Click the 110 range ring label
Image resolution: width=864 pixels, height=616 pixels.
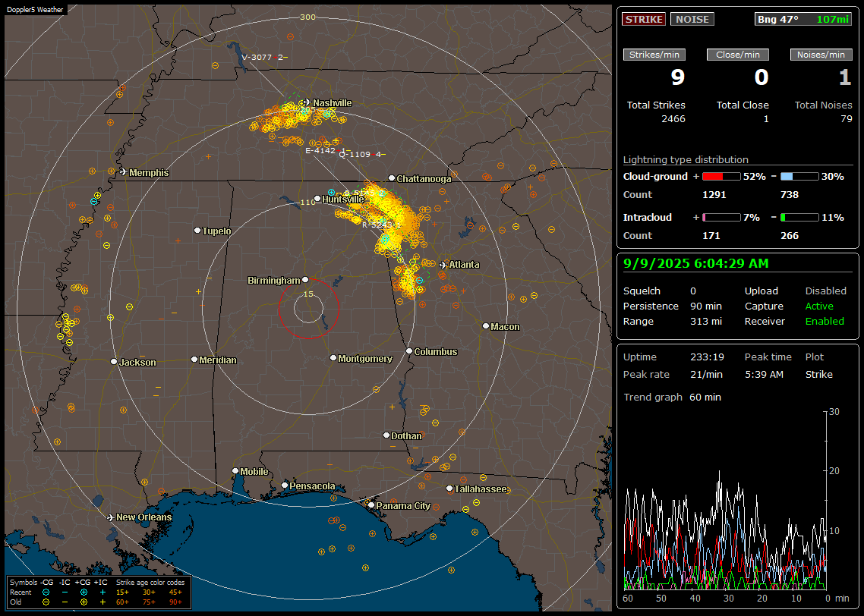308,202
